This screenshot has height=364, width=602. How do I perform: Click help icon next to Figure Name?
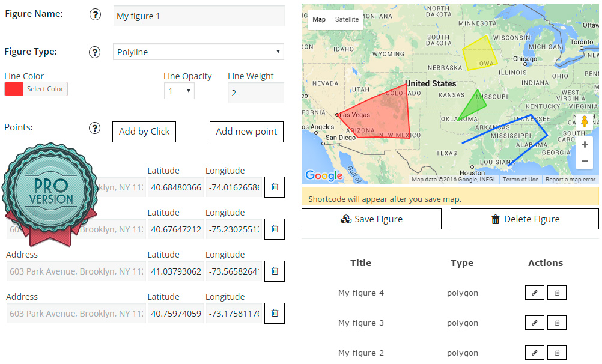(95, 15)
